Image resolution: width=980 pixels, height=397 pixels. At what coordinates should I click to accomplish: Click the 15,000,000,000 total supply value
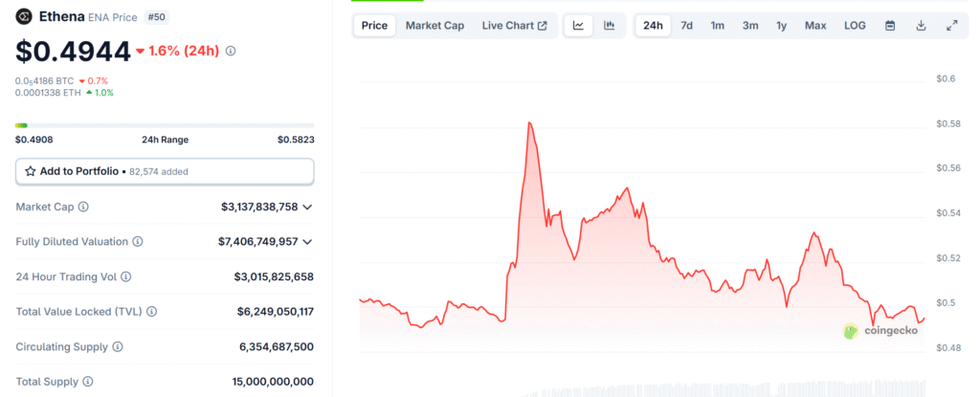pos(273,382)
